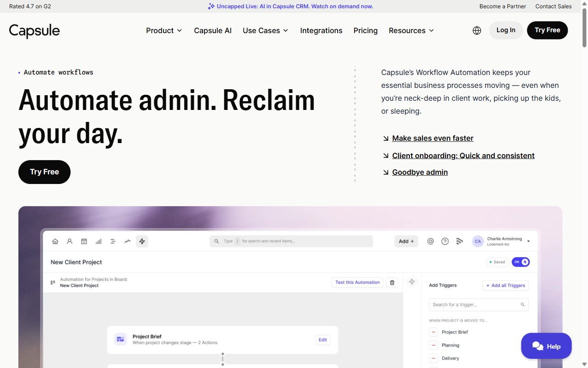Click the Search for a trigger field

tap(479, 305)
